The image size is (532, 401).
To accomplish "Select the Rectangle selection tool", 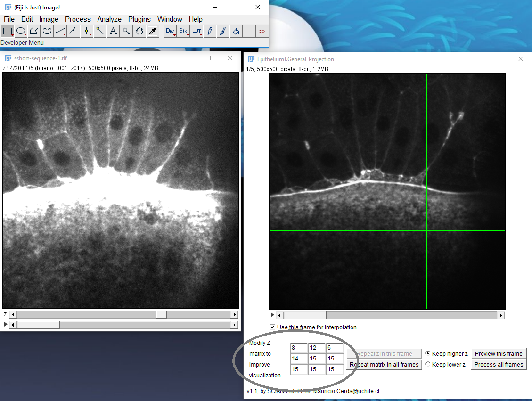I will (x=8, y=31).
